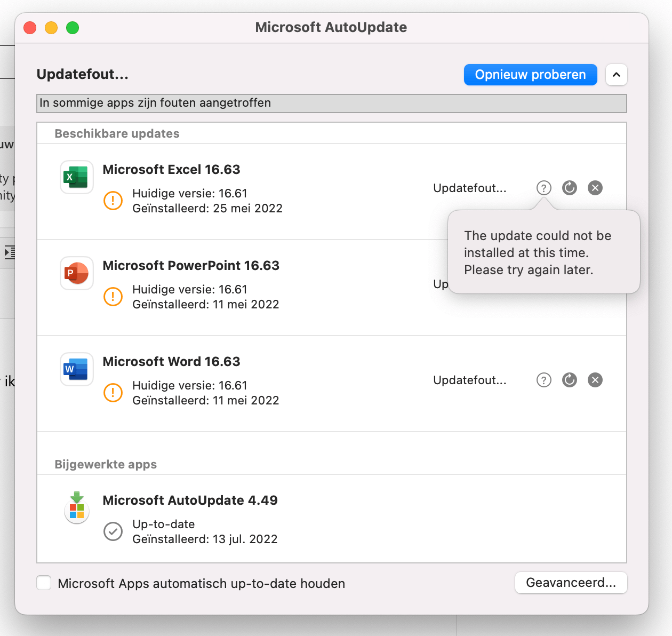Image resolution: width=672 pixels, height=636 pixels.
Task: Click the error tooltip message bubble
Action: coord(544,252)
